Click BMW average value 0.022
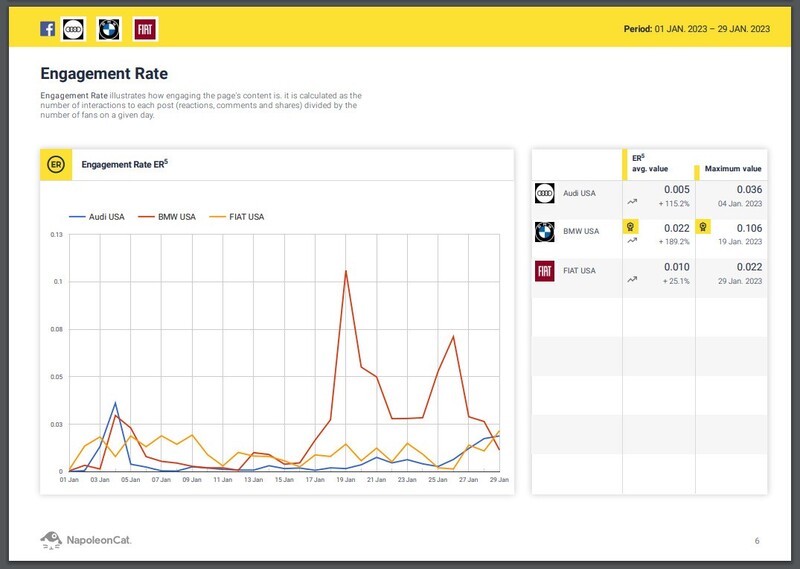Screen dimensions: 800x569 click(x=677, y=228)
